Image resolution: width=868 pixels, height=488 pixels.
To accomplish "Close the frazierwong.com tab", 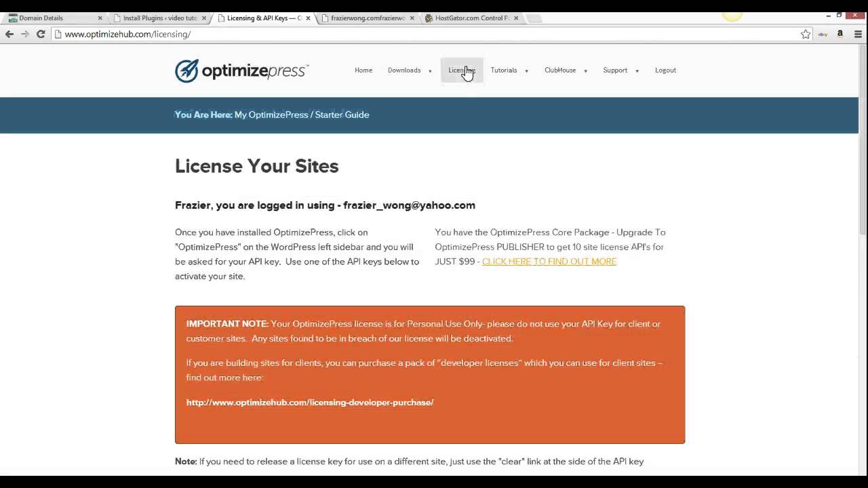I will point(412,18).
